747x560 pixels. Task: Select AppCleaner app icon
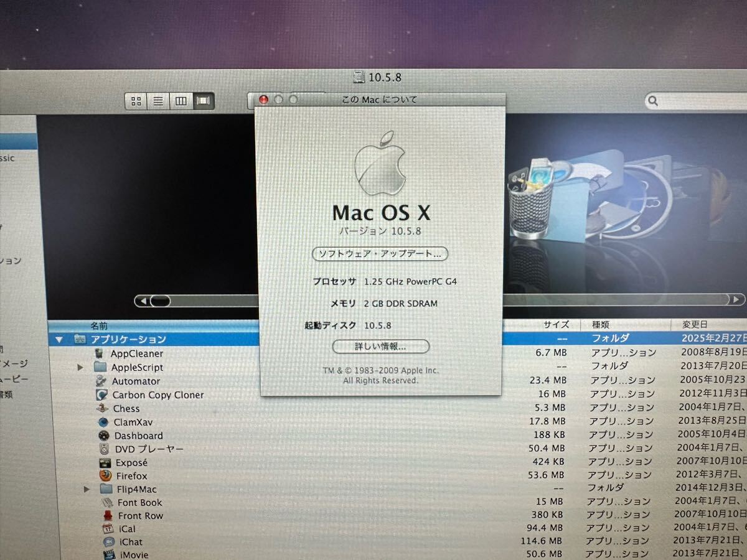click(100, 353)
